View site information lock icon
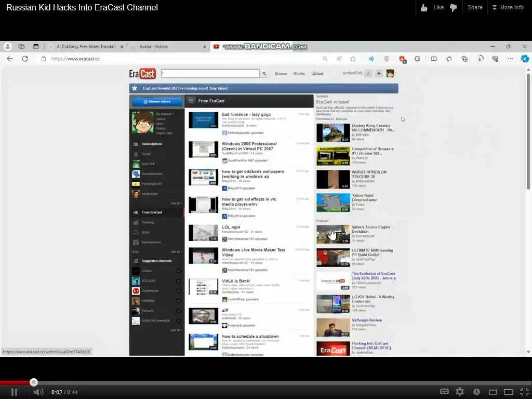 [44, 59]
